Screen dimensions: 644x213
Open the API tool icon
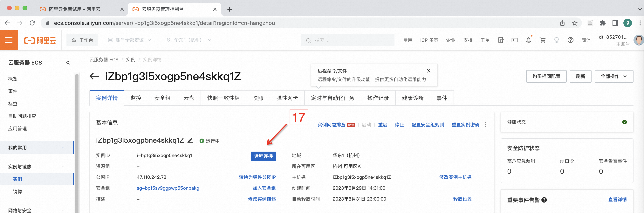click(x=501, y=40)
